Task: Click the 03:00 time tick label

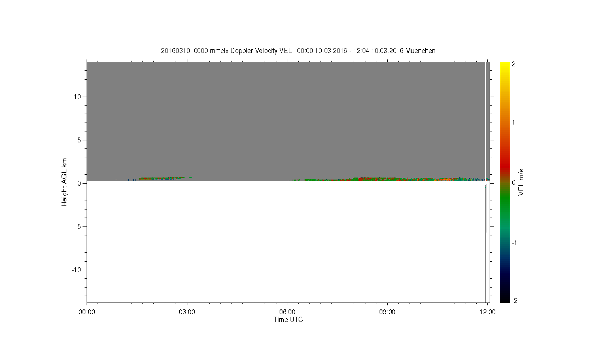Action: coord(187,312)
